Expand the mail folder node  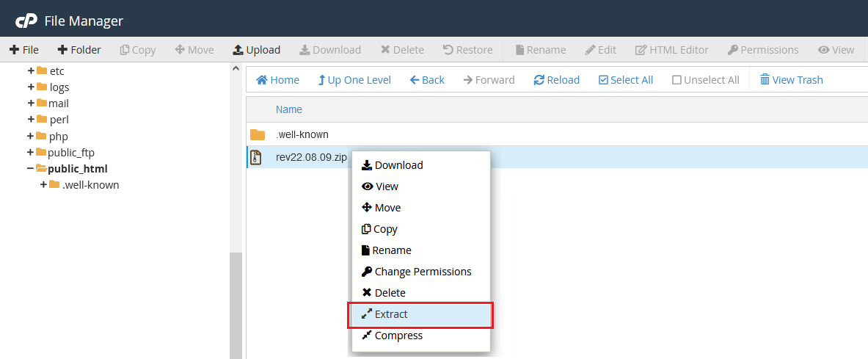31,104
